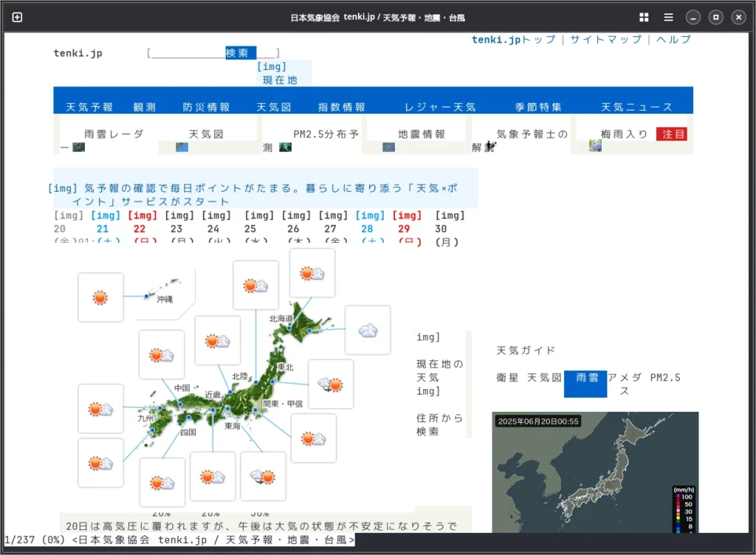Click the hydrangea image under 梅雨入り
This screenshot has height=555, width=756.
595,145
